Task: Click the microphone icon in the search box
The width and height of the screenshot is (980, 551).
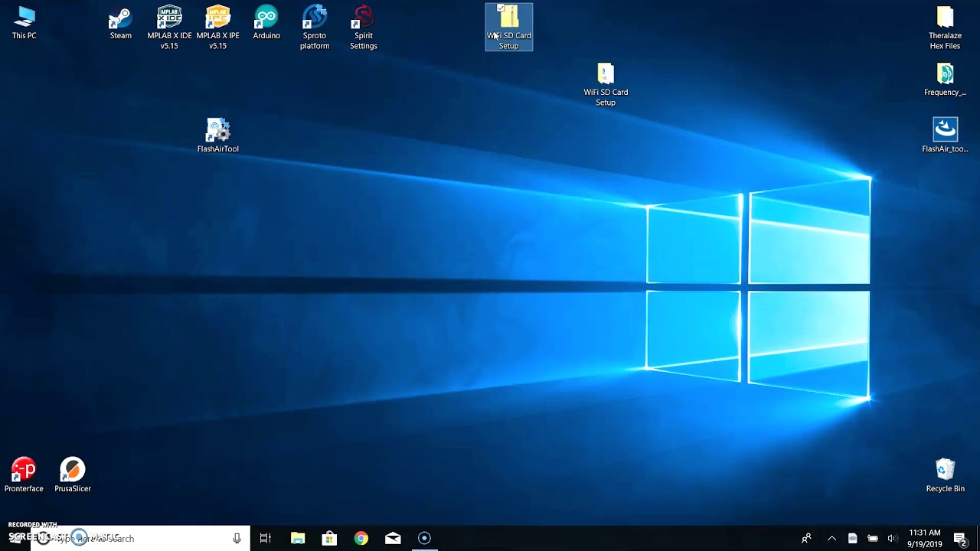Action: click(237, 538)
